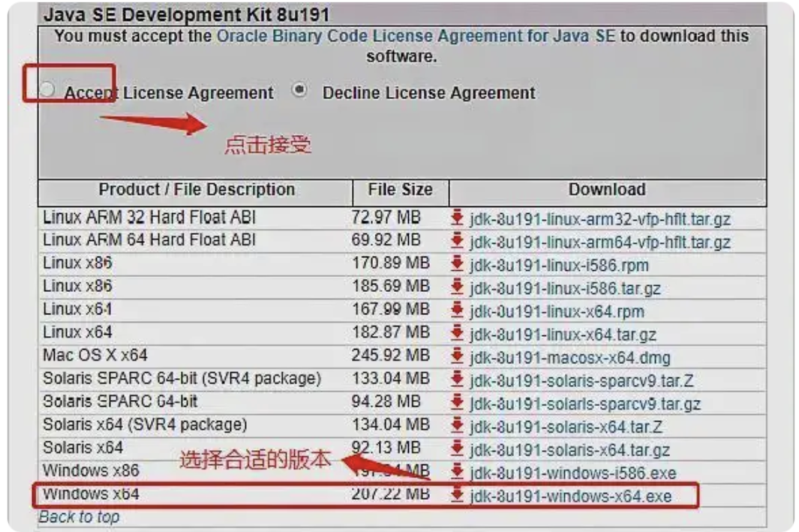The image size is (799, 532).
Task: Click the "Windows x64" description
Action: (x=92, y=493)
